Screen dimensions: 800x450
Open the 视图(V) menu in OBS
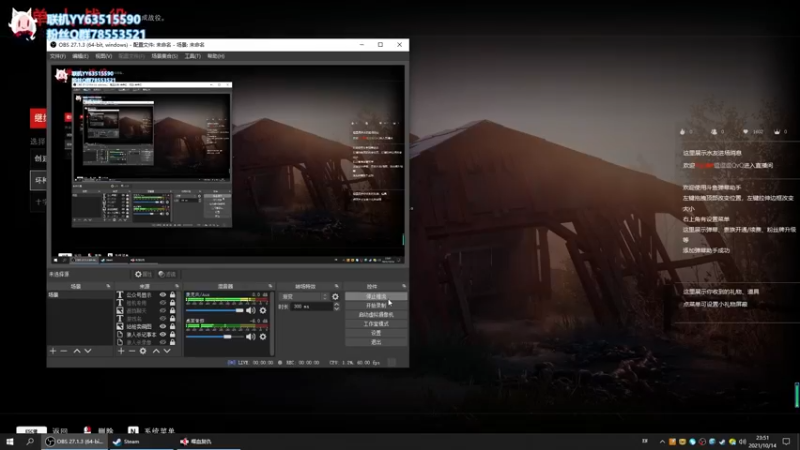[104, 56]
